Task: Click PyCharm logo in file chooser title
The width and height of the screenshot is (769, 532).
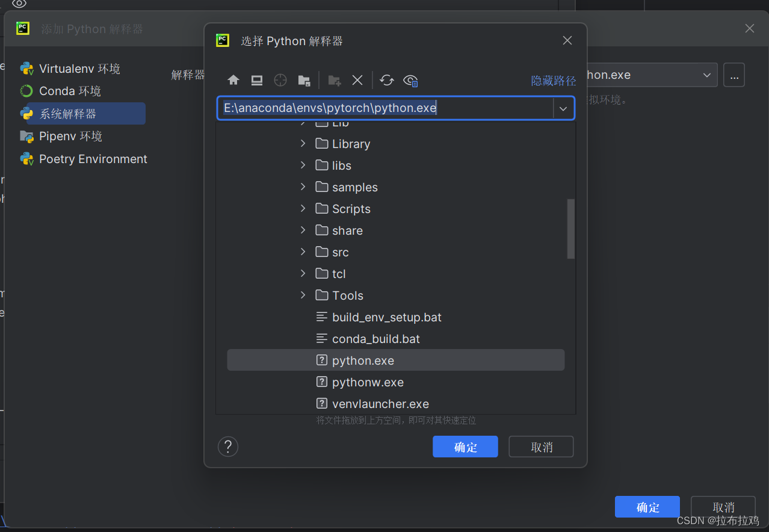Action: [x=223, y=40]
